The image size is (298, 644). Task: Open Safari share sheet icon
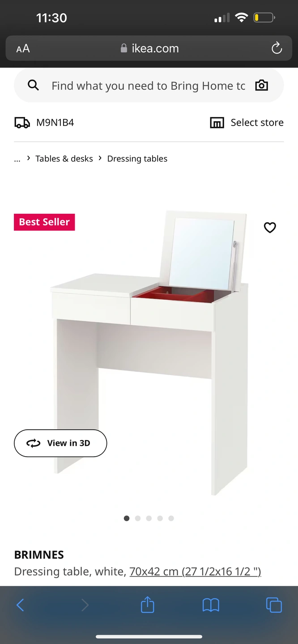pyautogui.click(x=148, y=605)
